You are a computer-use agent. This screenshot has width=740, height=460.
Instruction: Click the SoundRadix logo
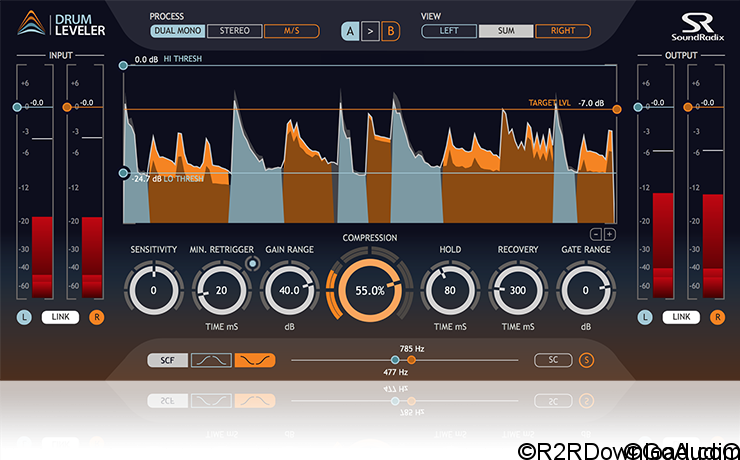(698, 26)
